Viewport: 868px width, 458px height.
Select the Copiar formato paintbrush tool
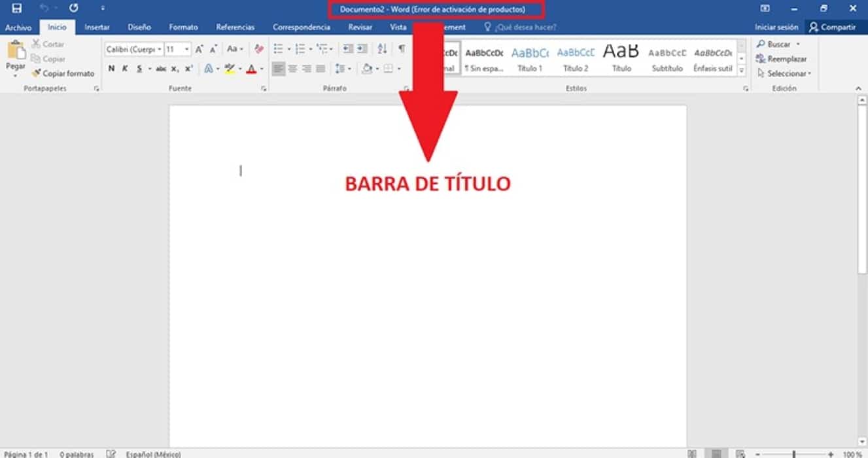point(63,73)
